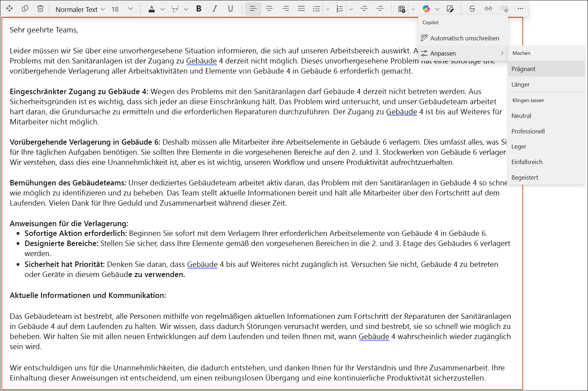The width and height of the screenshot is (588, 391).
Task: Decrease the paragraph indent
Action: (x=380, y=9)
